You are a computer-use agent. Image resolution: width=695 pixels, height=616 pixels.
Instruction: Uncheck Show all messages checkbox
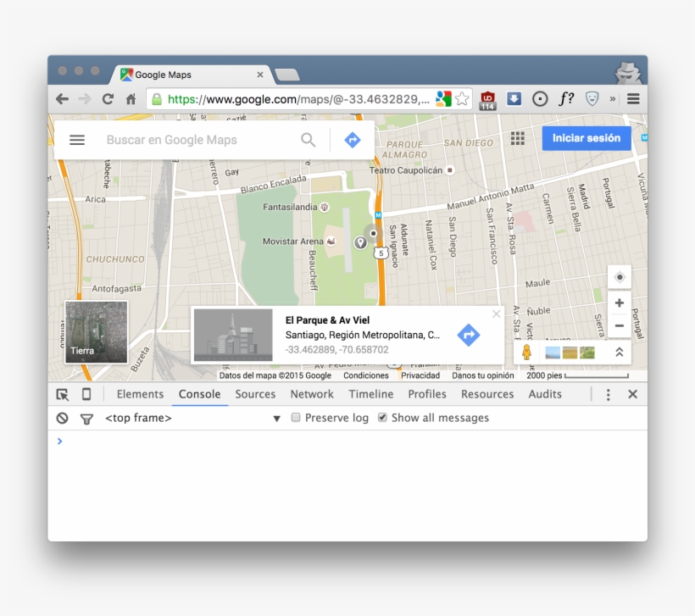point(382,418)
